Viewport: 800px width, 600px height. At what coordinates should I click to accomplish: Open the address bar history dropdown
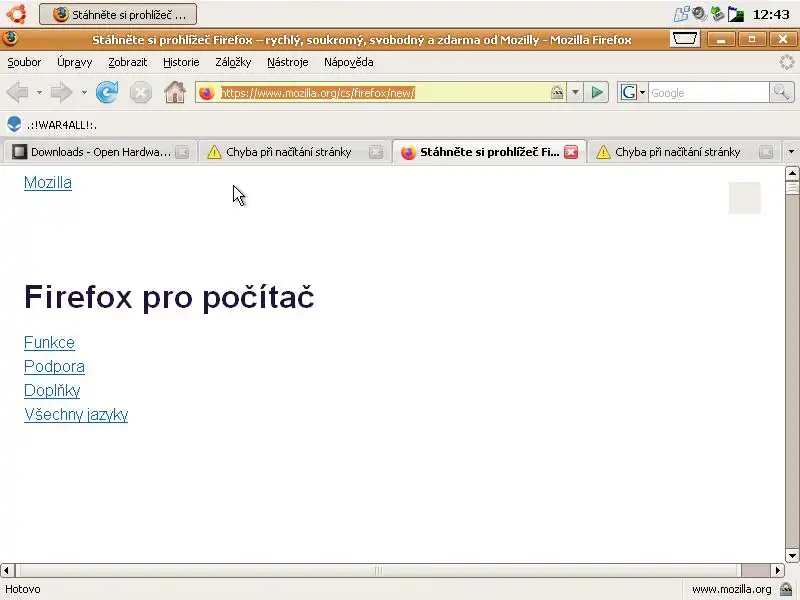point(575,93)
